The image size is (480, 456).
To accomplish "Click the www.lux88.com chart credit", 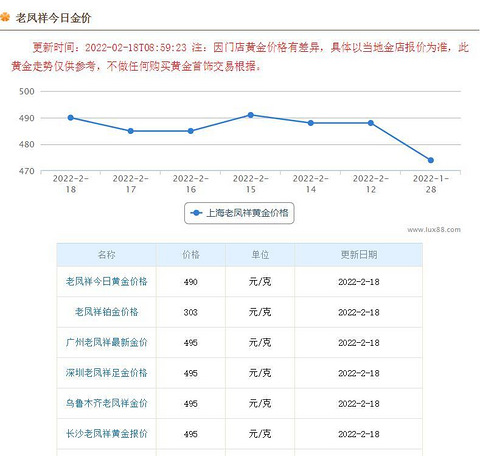I will 434,229.
